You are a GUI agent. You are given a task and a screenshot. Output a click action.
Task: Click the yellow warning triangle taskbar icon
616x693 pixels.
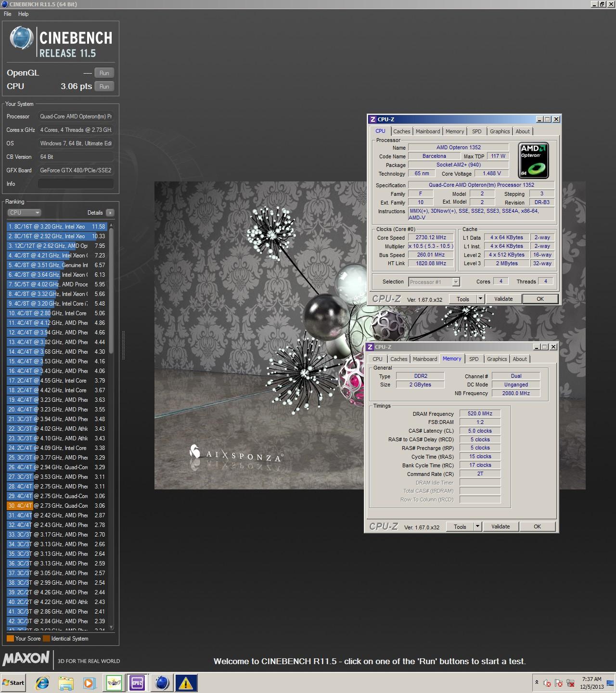[186, 682]
